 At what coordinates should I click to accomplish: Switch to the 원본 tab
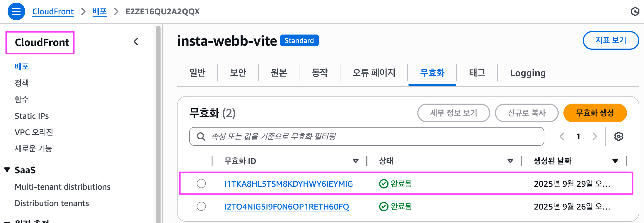279,73
